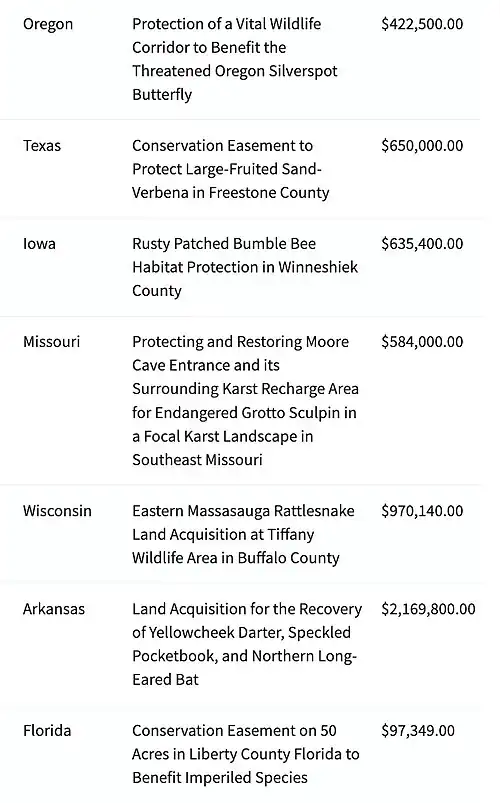Screen dimensions: 500x803
Task: Click the $97,349.00 amount
Action: point(418,731)
